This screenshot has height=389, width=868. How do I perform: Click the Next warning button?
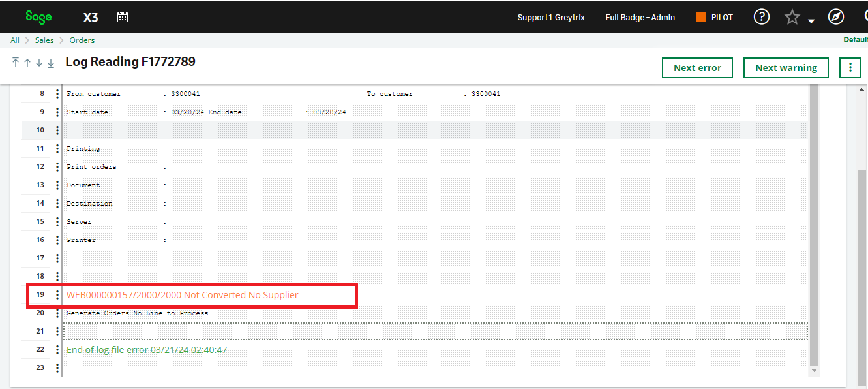(786, 67)
